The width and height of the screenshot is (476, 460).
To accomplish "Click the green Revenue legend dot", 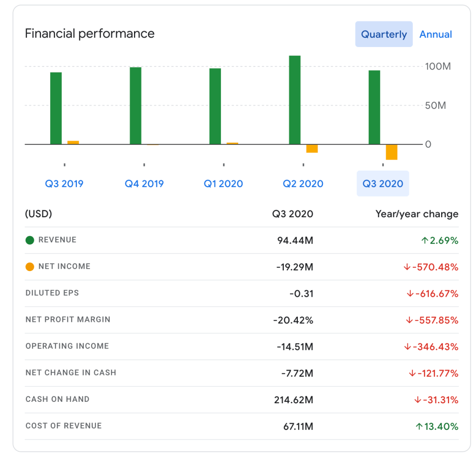I will pyautogui.click(x=30, y=240).
